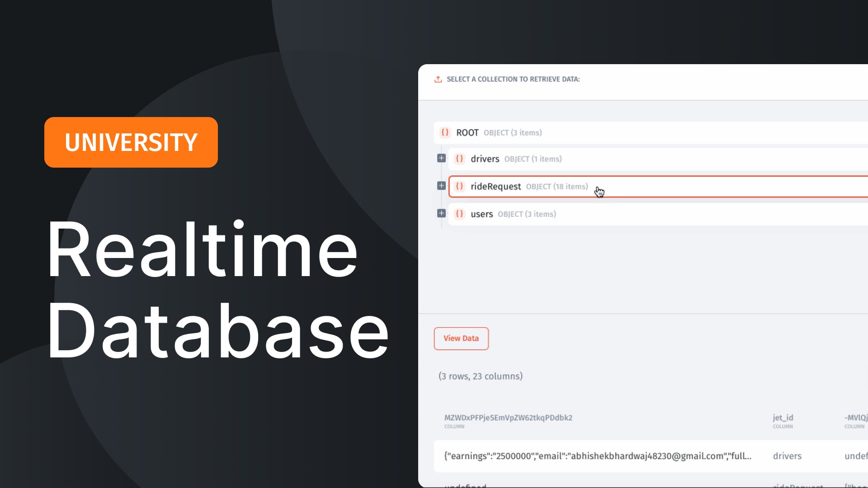This screenshot has height=488, width=868.
Task: Click the earnings JSON data cell
Action: tap(597, 456)
